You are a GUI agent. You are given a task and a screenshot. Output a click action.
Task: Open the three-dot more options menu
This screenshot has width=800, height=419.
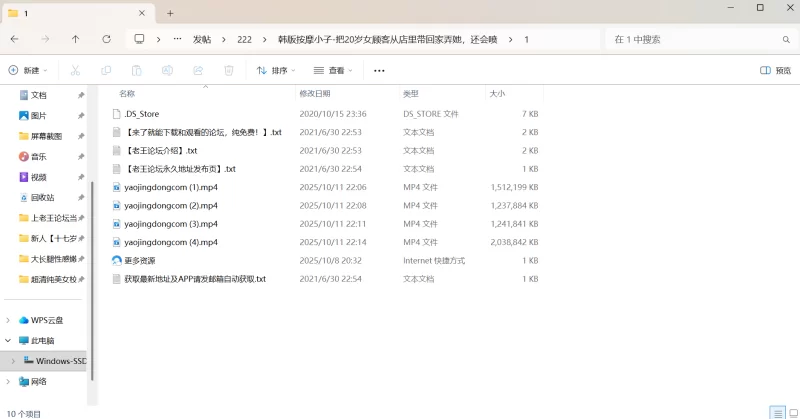379,71
